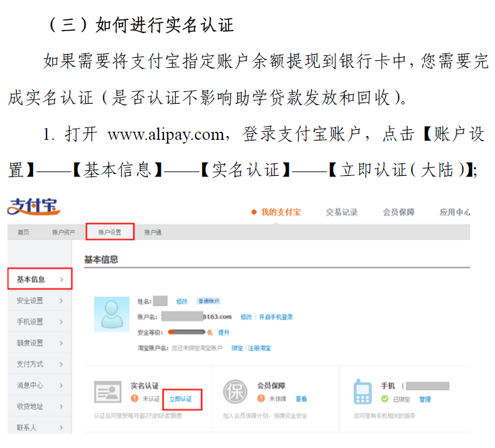Open the 交易记录 top menu
Screen dimensions: 495x448
tap(342, 213)
